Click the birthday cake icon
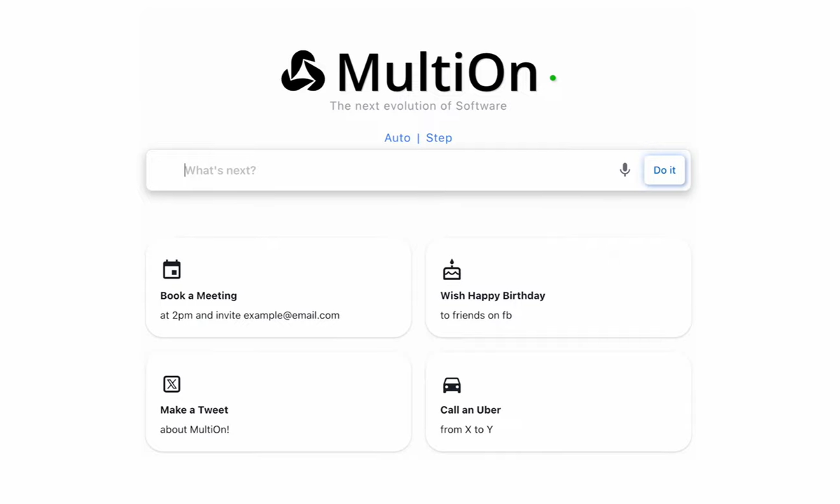This screenshot has height=504, width=840. pyautogui.click(x=452, y=269)
